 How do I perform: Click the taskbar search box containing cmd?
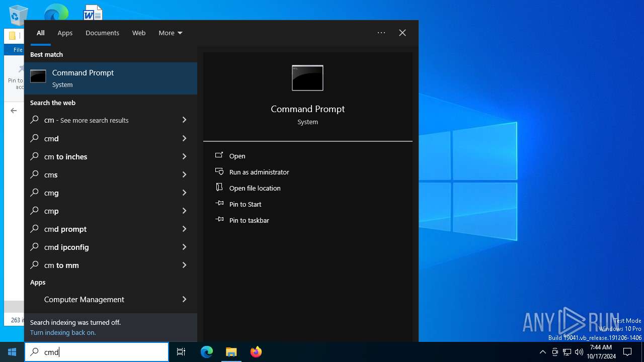pyautogui.click(x=97, y=352)
